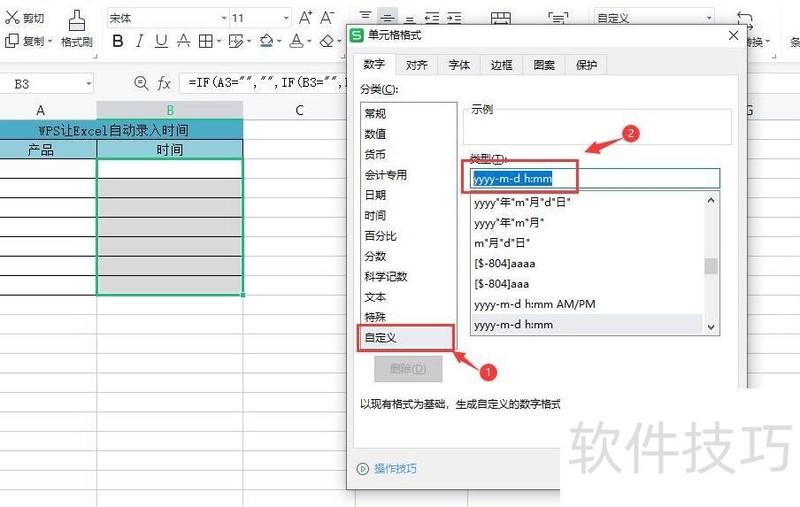The image size is (800, 507).
Task: Click the cell style pencil icon
Action: point(236,41)
